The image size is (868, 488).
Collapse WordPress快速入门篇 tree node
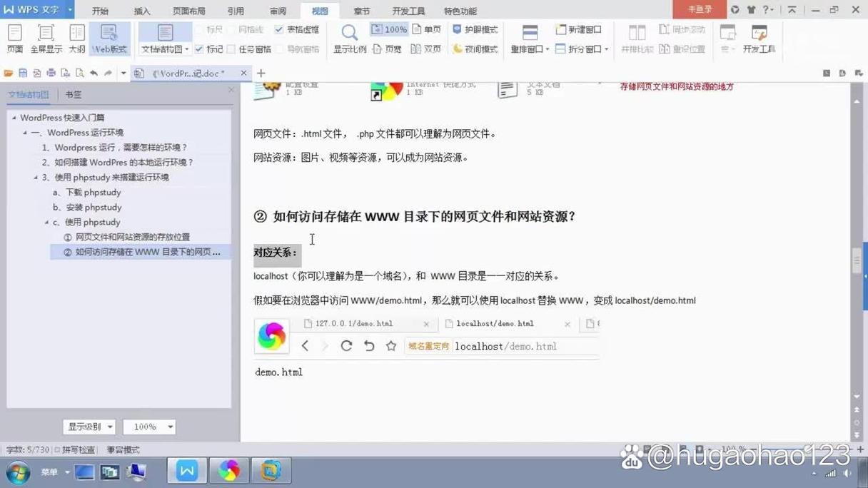[14, 118]
